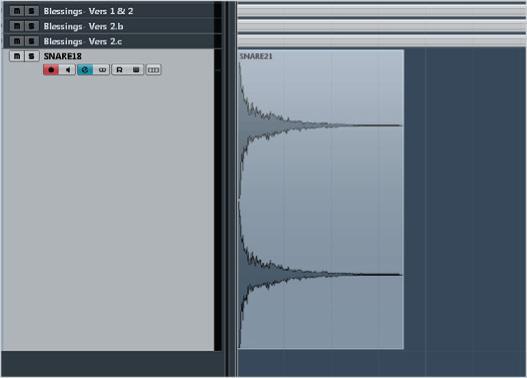
Task: Select the SNARE21 audio event waveform
Action: [x=321, y=200]
